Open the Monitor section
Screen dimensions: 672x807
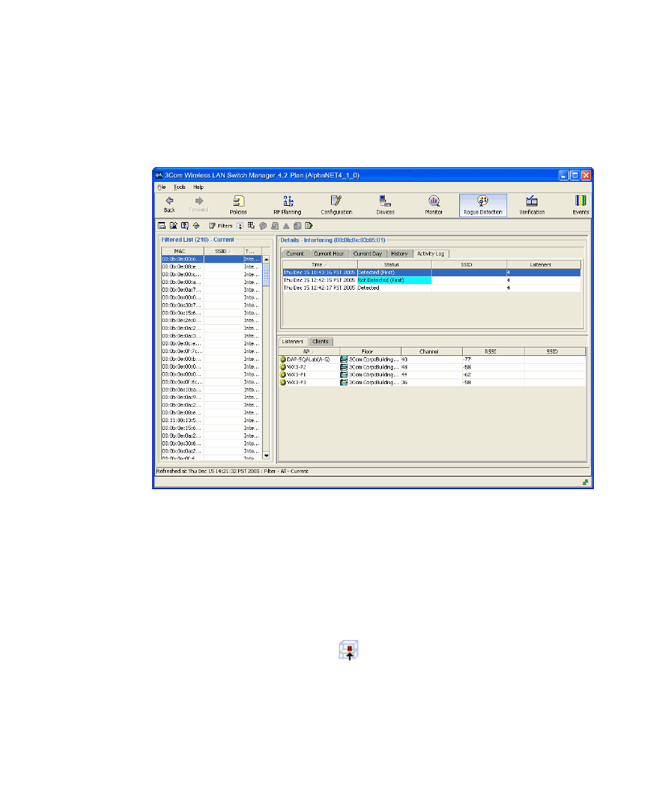[x=434, y=205]
